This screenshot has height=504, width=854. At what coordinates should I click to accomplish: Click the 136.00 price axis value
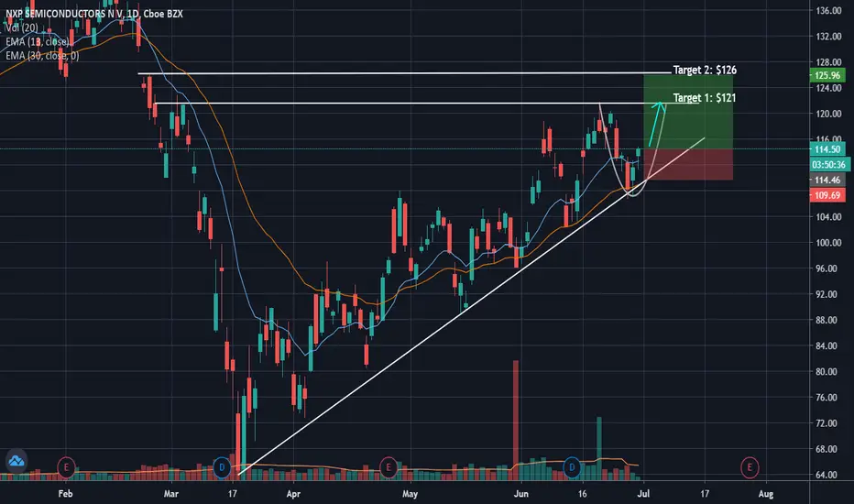click(828, 10)
